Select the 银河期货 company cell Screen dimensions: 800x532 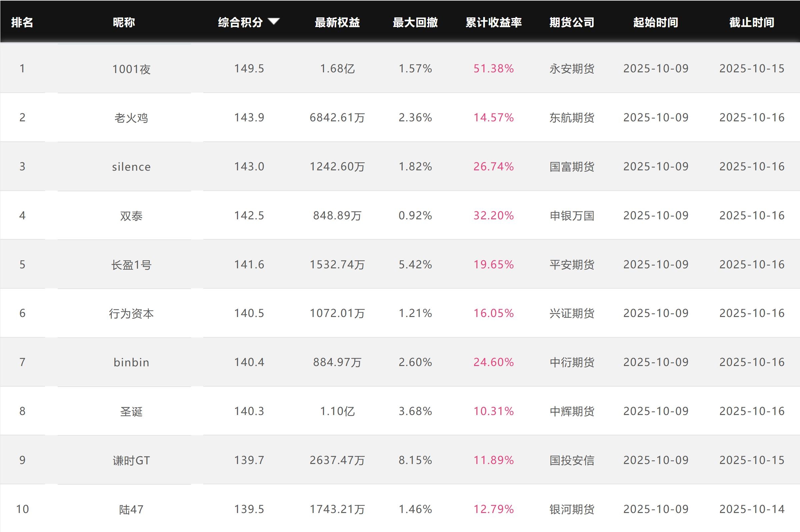(572, 509)
